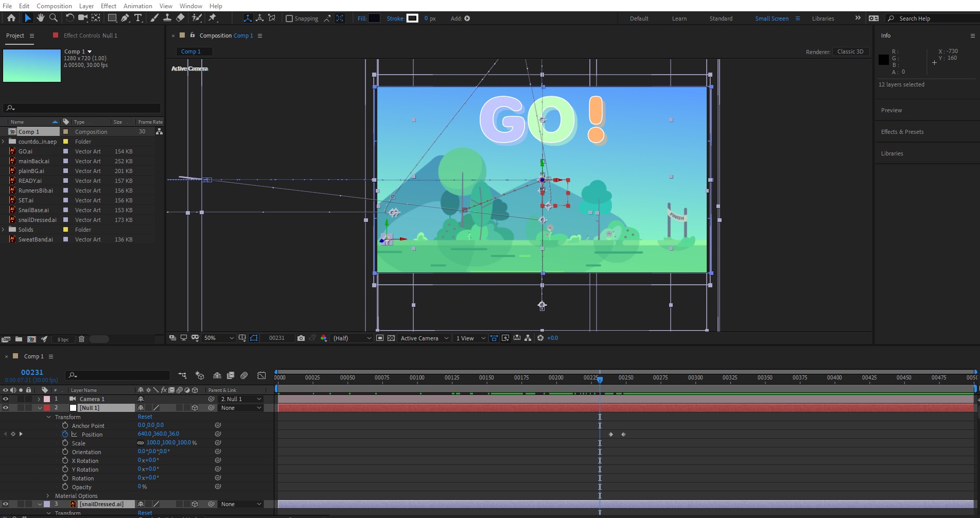Toggle the Opacity stopwatch for Null 1
The height and width of the screenshot is (518, 980).
point(65,487)
